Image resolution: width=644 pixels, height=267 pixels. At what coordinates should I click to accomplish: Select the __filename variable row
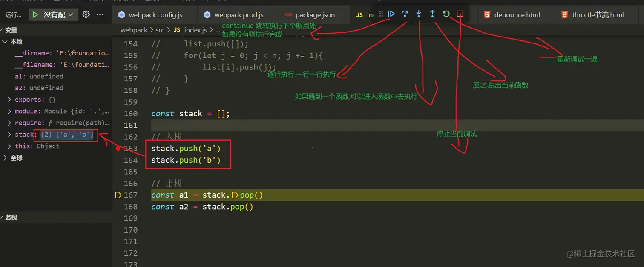(62, 65)
